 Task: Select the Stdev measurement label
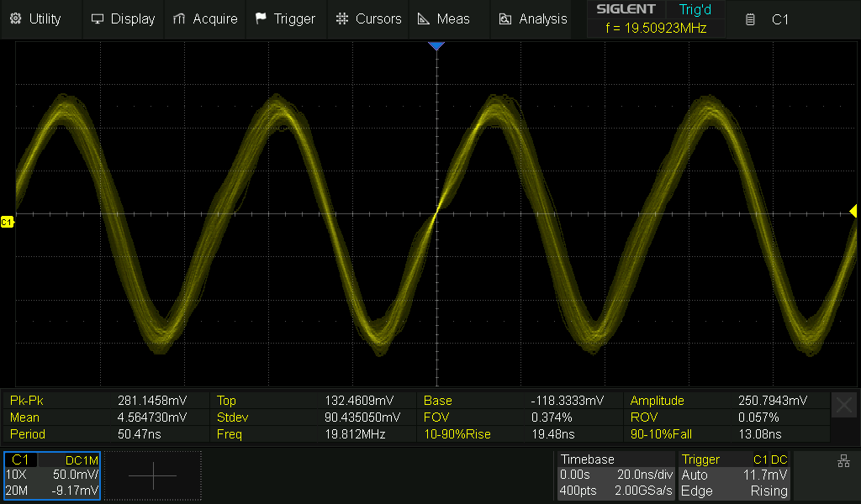click(232, 417)
